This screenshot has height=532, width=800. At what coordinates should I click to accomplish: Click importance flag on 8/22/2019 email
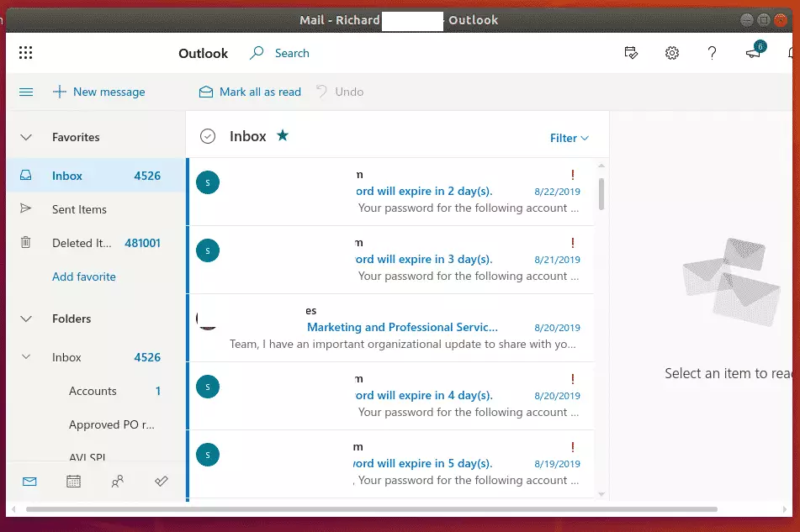(x=573, y=175)
